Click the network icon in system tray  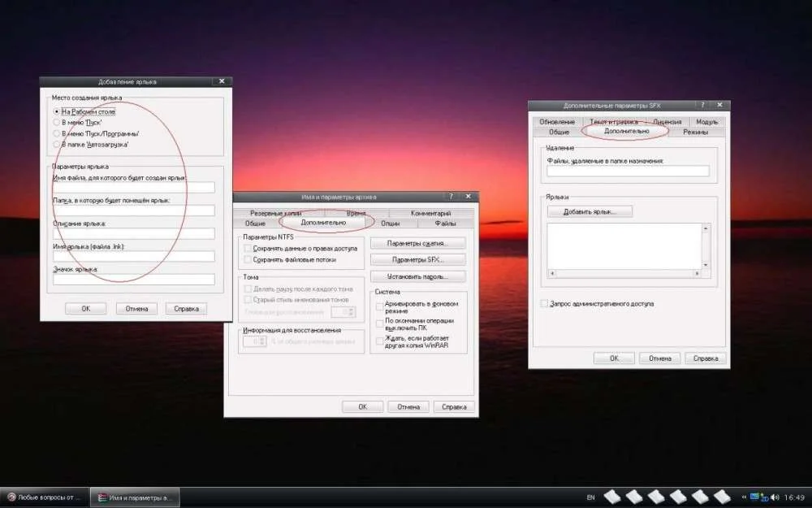click(755, 497)
